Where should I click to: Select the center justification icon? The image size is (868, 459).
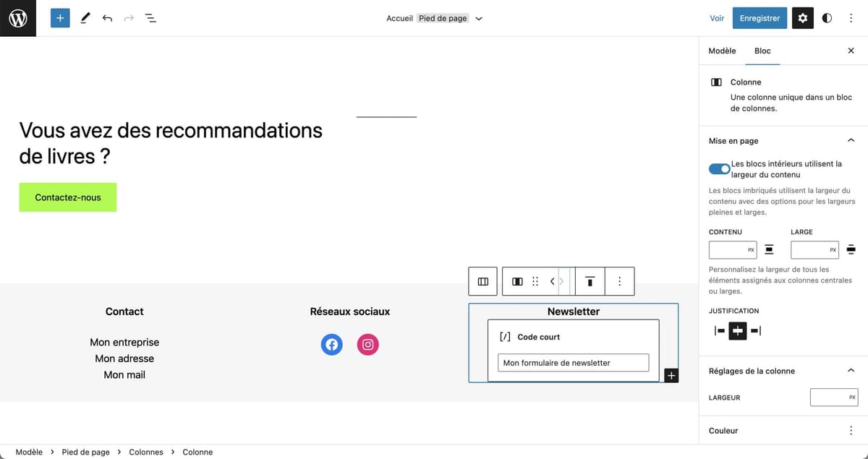coord(737,330)
